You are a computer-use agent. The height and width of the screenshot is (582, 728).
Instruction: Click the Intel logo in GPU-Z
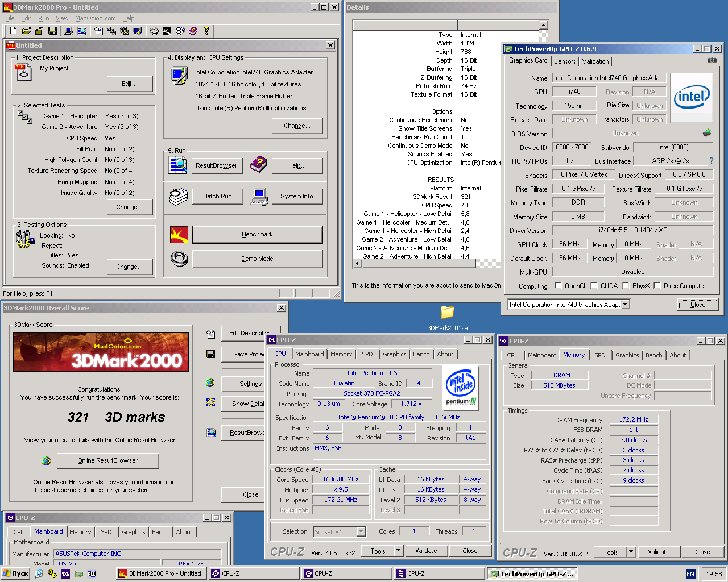click(x=692, y=98)
